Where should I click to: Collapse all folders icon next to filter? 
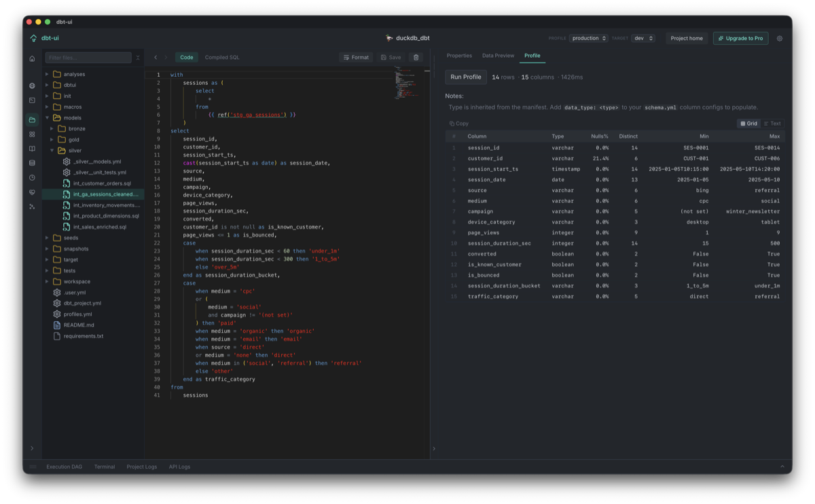[138, 58]
